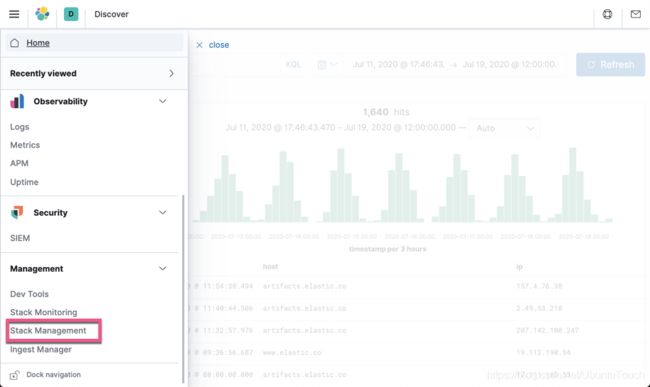Screen dimensions: 650x387
Task: Open the mail newsfeed icon
Action: [635, 14]
